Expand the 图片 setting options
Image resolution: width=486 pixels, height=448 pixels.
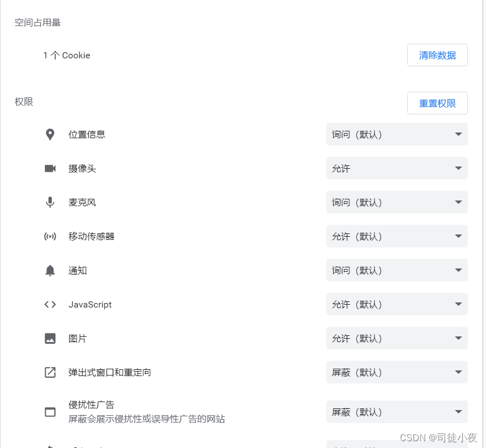pos(397,338)
